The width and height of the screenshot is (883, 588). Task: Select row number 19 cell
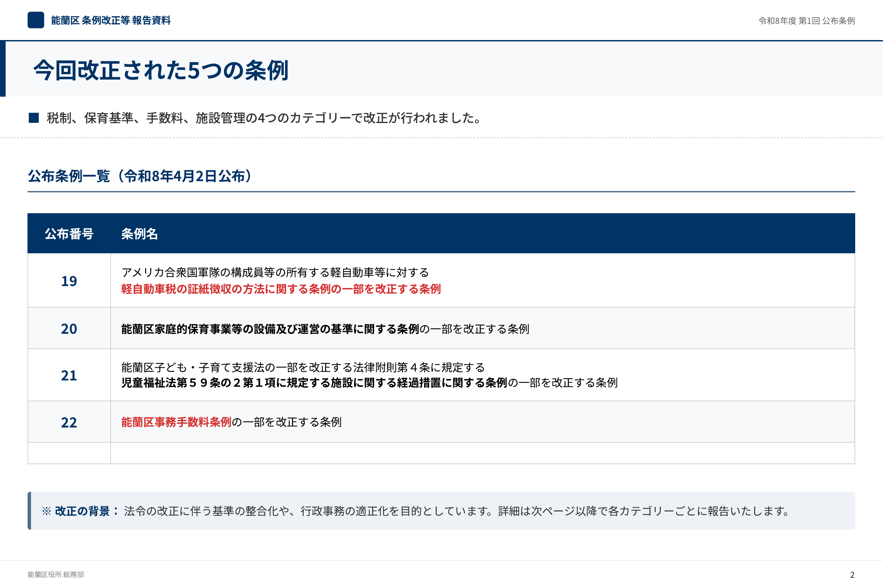pyautogui.click(x=69, y=281)
